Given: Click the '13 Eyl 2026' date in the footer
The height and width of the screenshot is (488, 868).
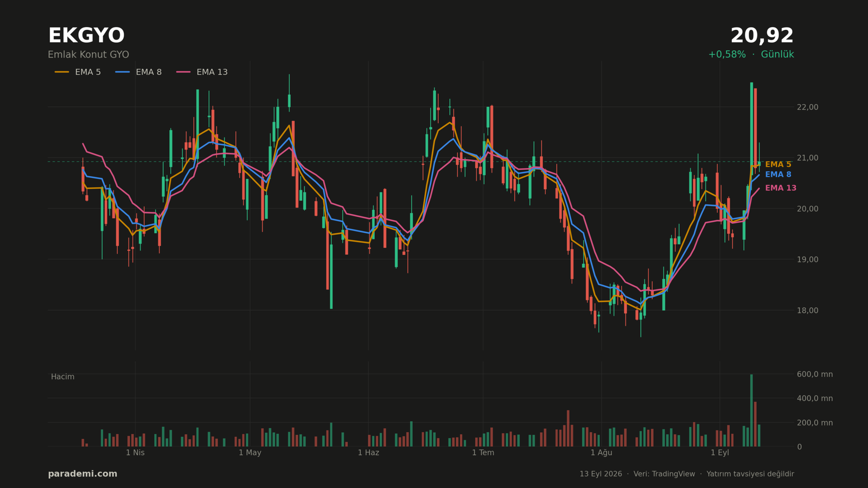Looking at the screenshot, I should click(601, 474).
